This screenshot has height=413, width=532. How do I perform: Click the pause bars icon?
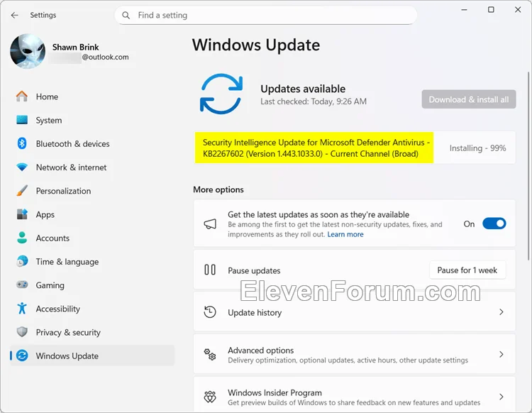(210, 270)
